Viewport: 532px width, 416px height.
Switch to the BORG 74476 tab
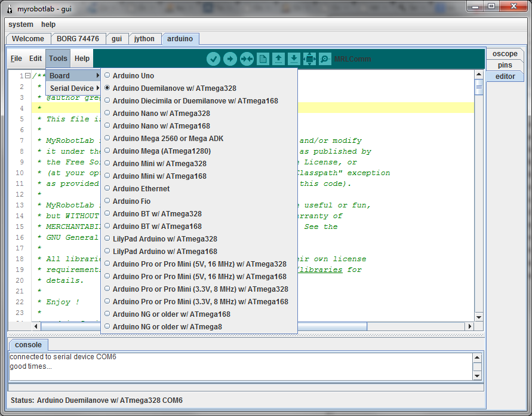78,39
